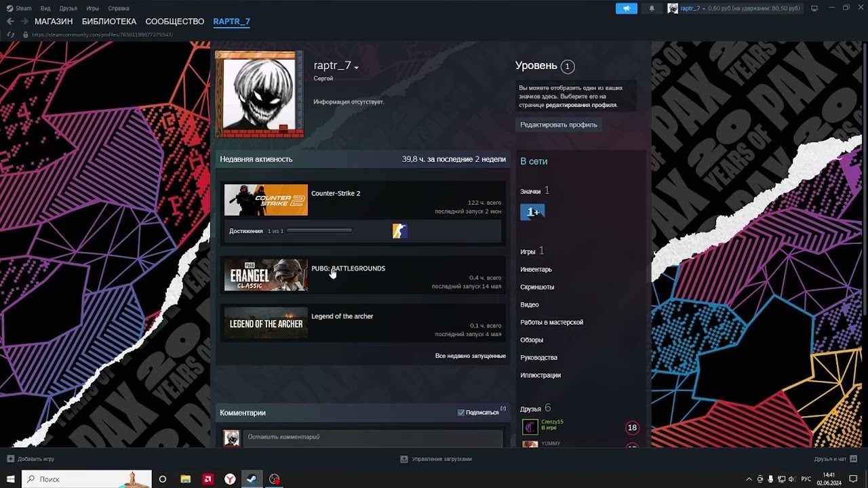Image resolution: width=868 pixels, height=488 pixels.
Task: Click Редактировать профиль button
Action: (x=559, y=125)
